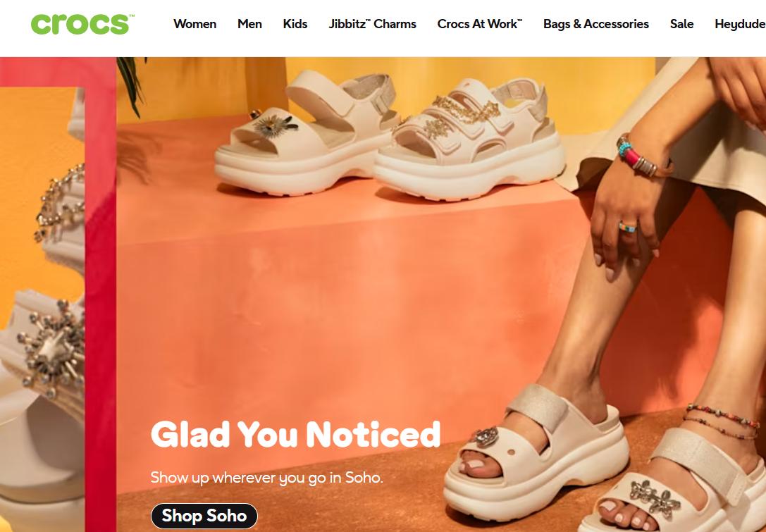This screenshot has height=532, width=766.
Task: Click the blue ring on the model's finger
Action: pyautogui.click(x=627, y=227)
